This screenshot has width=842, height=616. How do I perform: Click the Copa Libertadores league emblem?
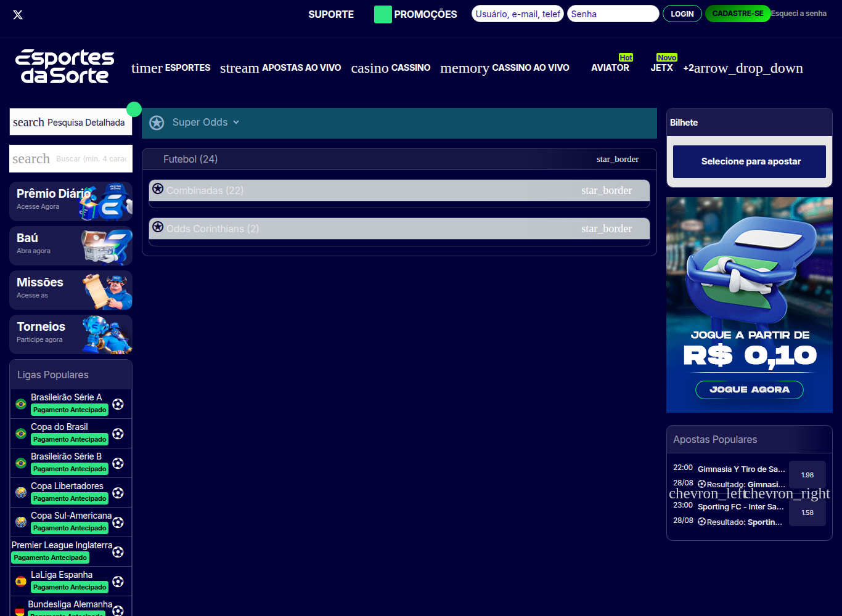[x=21, y=493]
